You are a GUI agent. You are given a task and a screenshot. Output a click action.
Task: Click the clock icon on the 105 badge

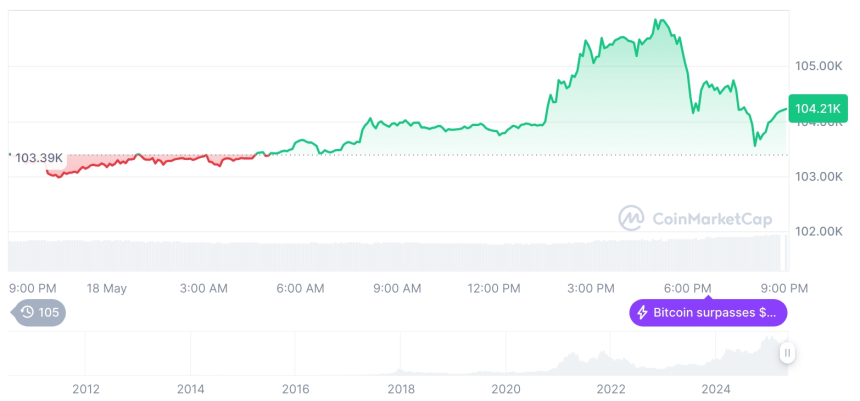point(27,312)
